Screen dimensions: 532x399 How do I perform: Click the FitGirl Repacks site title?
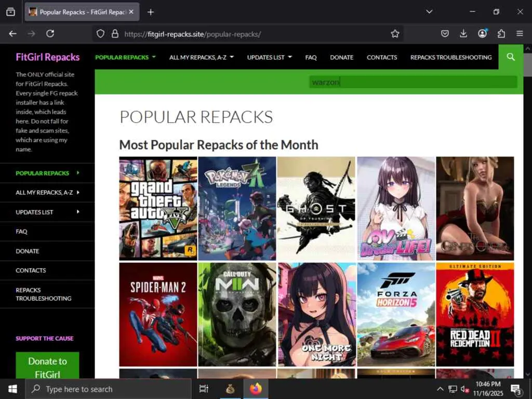(47, 57)
